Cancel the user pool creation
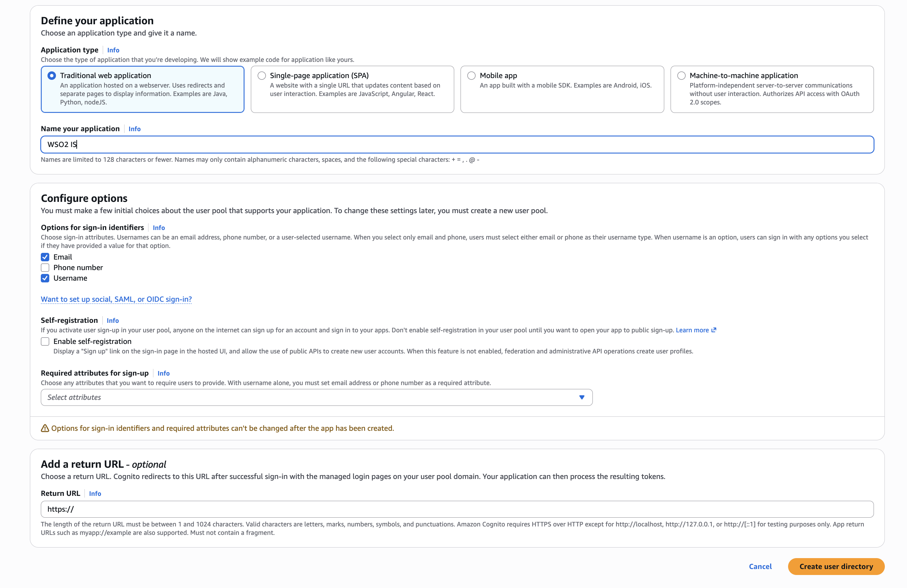This screenshot has height=588, width=907. coord(760,566)
